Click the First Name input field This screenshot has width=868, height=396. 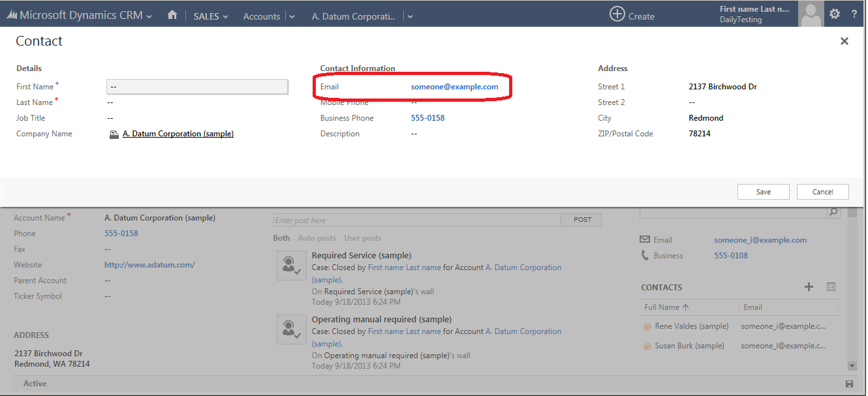196,87
